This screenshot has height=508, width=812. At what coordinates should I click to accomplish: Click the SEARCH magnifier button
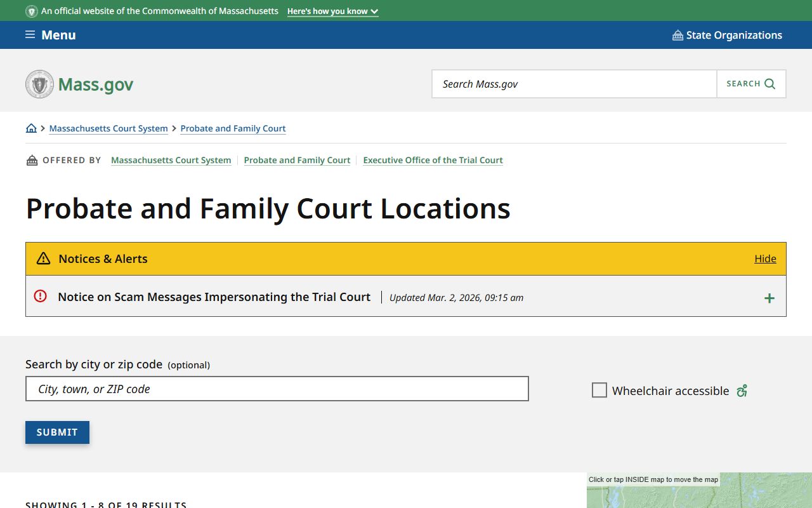pos(751,84)
